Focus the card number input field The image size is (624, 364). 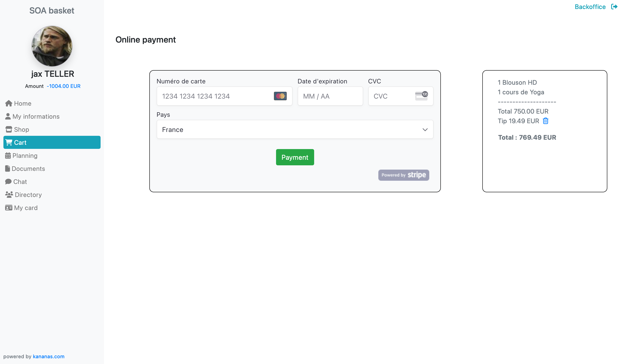tap(215, 96)
